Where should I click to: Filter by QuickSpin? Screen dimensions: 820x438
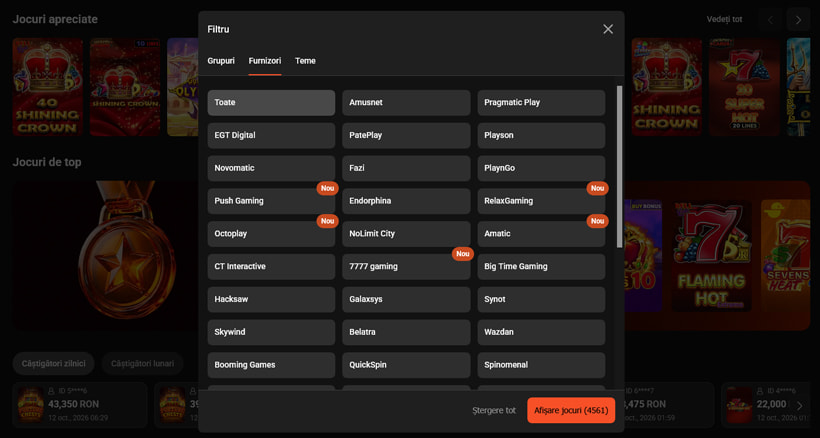click(x=406, y=365)
